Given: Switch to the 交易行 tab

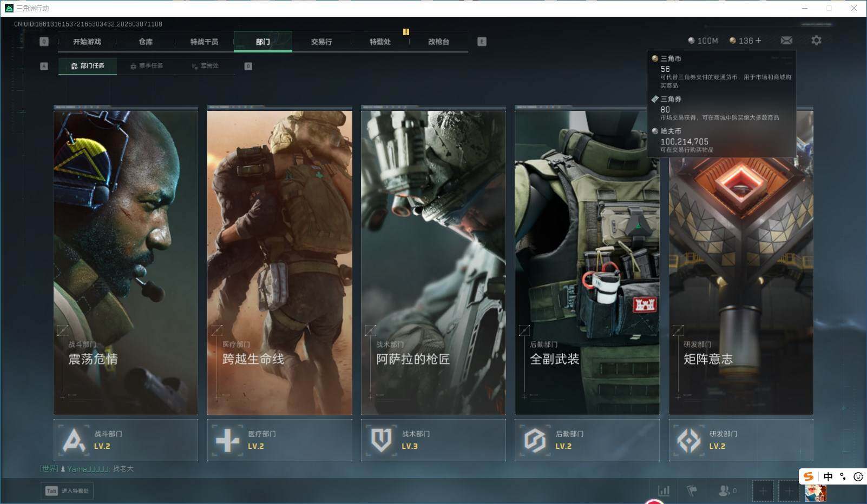Looking at the screenshot, I should click(321, 42).
